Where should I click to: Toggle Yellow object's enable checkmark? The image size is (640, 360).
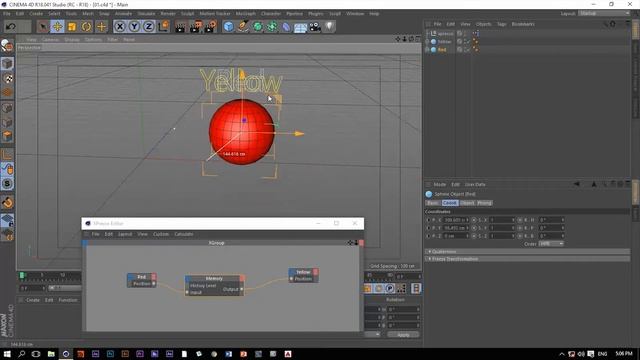[x=468, y=42]
